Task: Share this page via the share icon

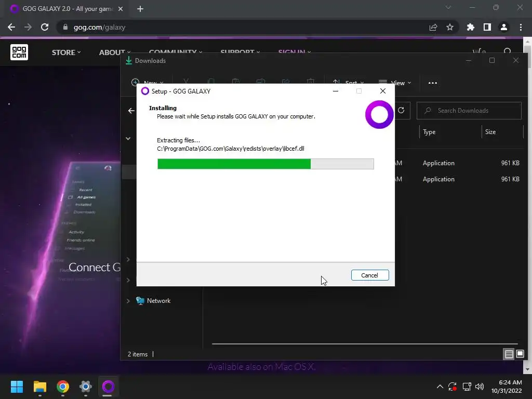Action: pyautogui.click(x=433, y=27)
